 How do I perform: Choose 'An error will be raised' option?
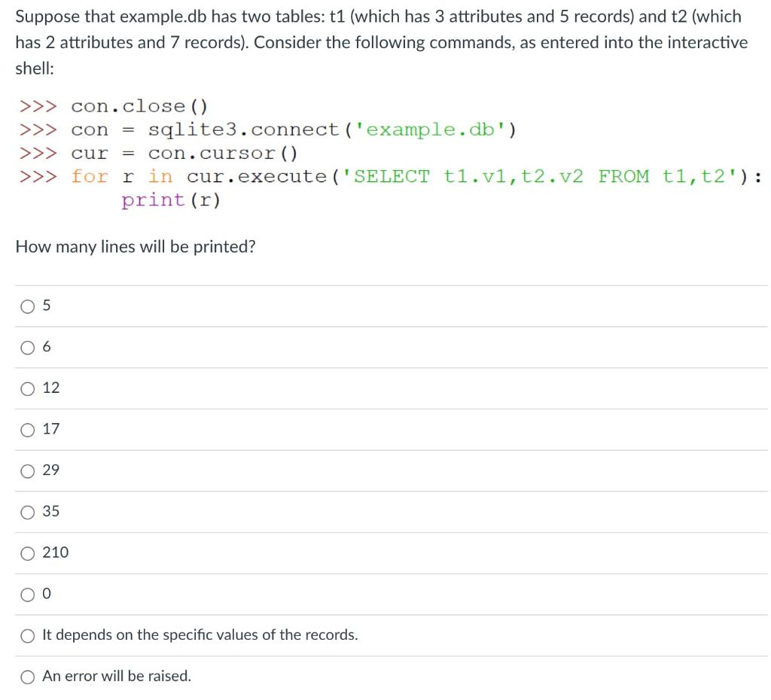tap(28, 676)
